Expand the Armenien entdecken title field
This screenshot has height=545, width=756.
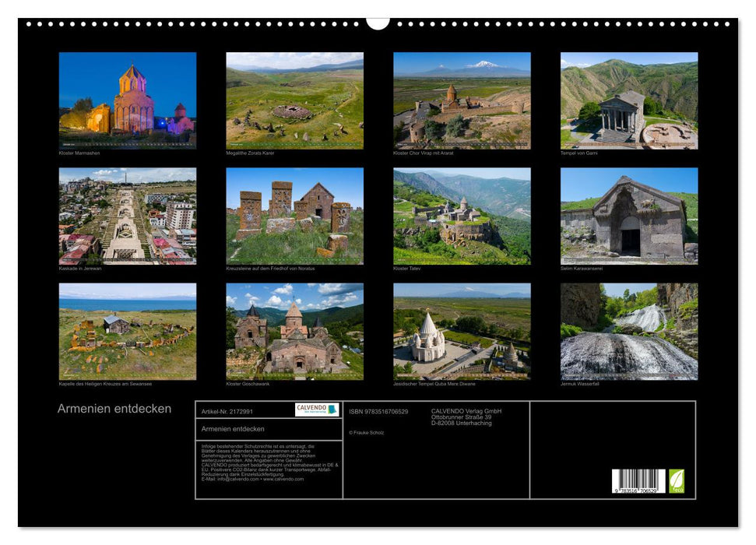[x=233, y=427]
